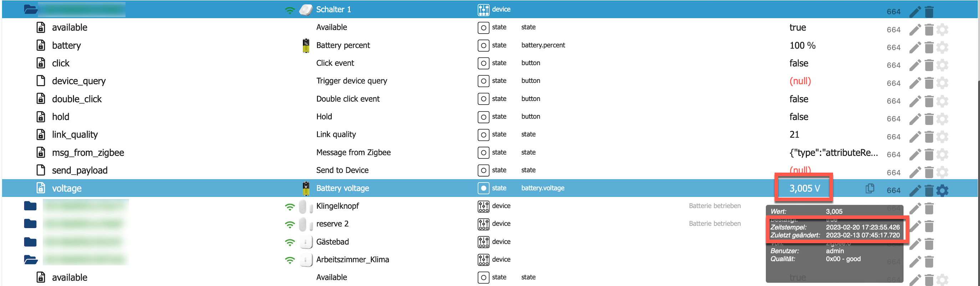
Task: Click the true value of available
Action: tap(797, 27)
